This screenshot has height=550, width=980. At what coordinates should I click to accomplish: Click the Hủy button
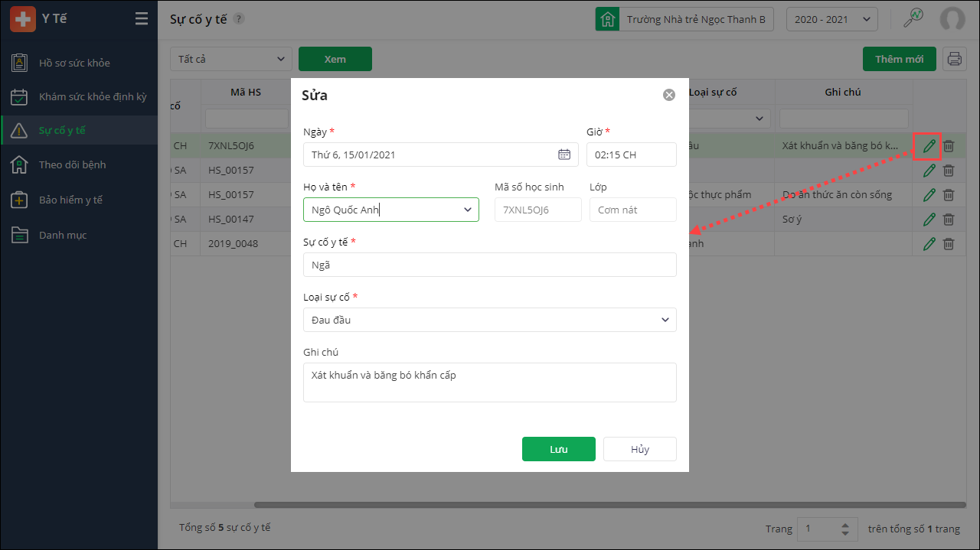pos(639,449)
